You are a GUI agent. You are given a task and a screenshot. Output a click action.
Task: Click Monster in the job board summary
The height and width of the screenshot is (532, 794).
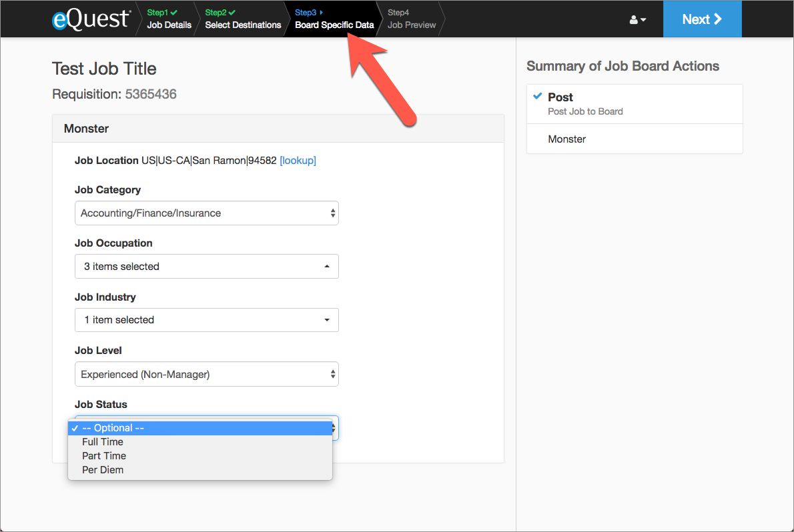(x=567, y=139)
